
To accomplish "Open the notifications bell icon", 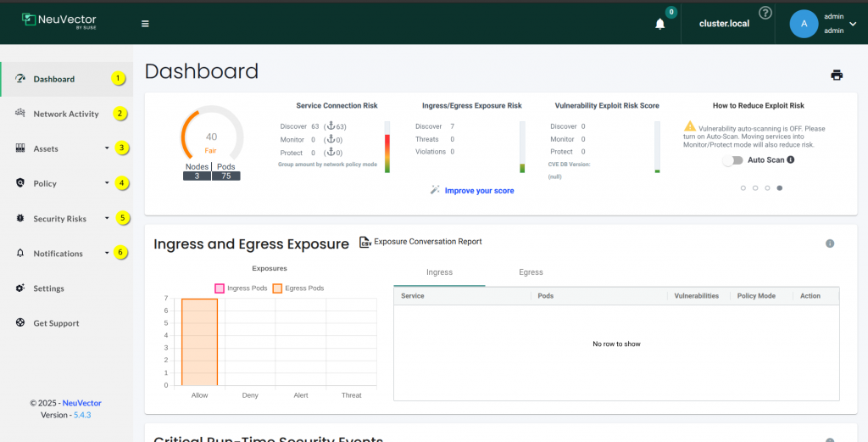I will coord(660,24).
